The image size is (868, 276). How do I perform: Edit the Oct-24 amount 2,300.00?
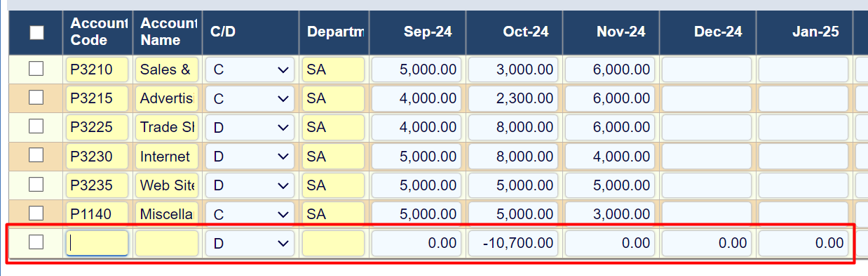[x=513, y=98]
